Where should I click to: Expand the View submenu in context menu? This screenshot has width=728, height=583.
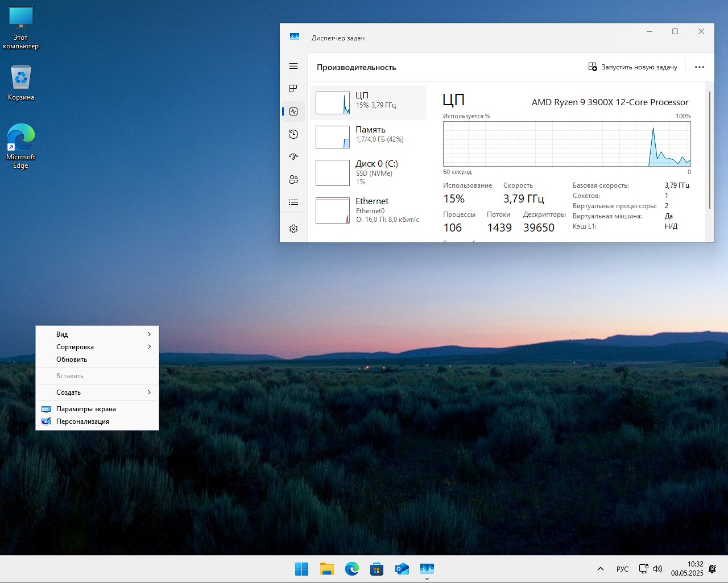[x=97, y=334]
